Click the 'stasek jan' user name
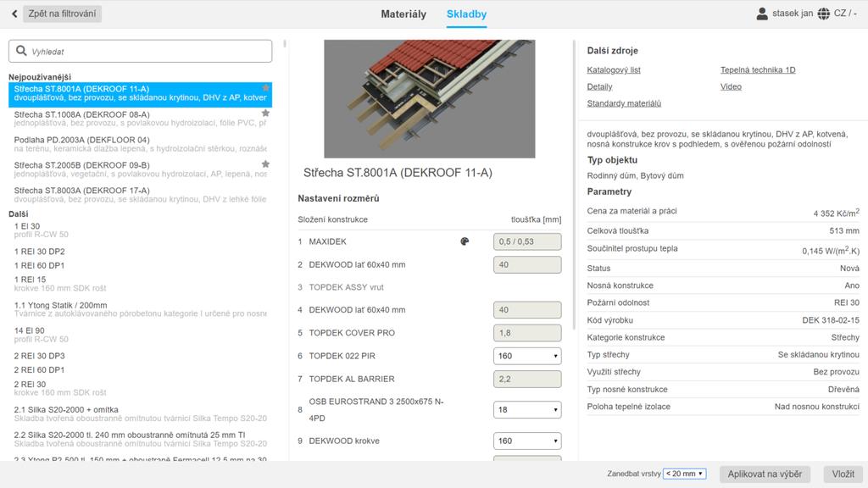868x488 pixels. click(x=793, y=14)
